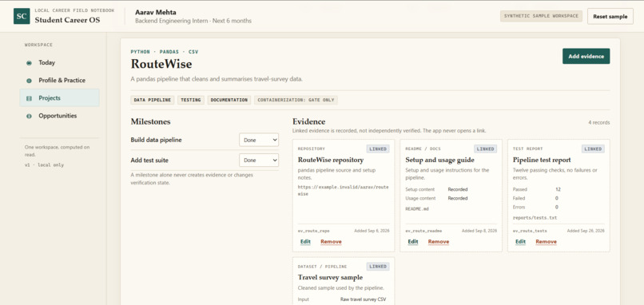The image size is (644, 305).
Task: Click the ev_route_tests record ID
Action: (x=530, y=231)
